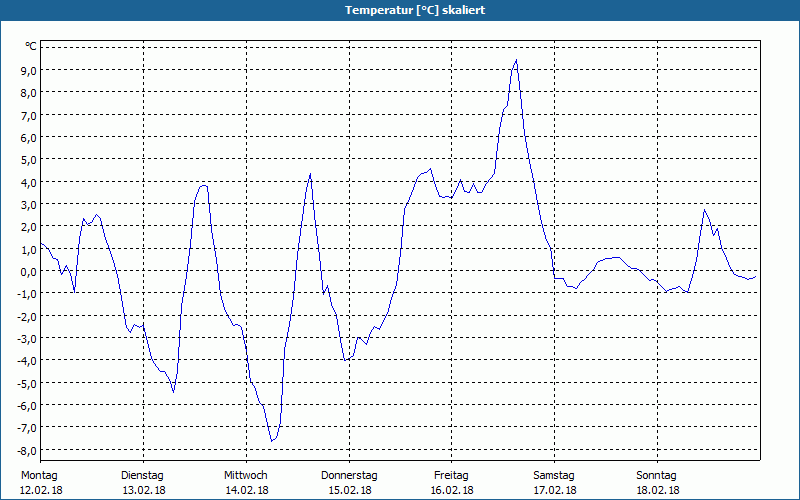This screenshot has width=800, height=500.
Task: Click the date 16.02.18
Action: coord(453,490)
